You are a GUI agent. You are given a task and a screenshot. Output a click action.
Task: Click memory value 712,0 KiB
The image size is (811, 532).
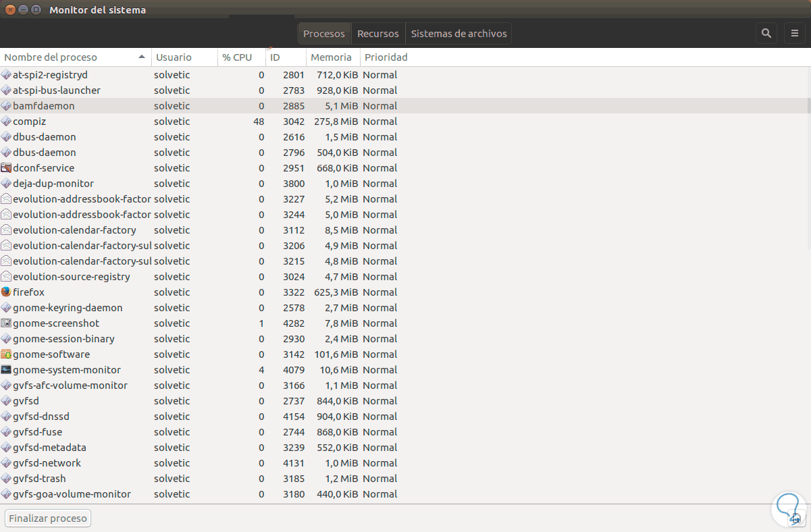coord(338,75)
